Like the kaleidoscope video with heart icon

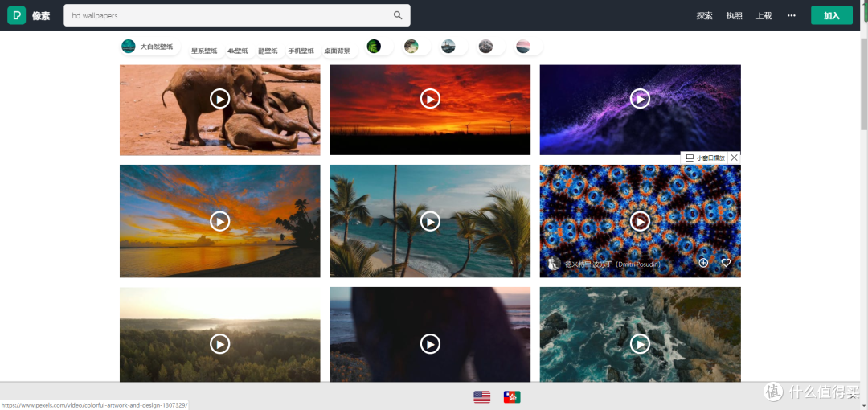tap(726, 263)
